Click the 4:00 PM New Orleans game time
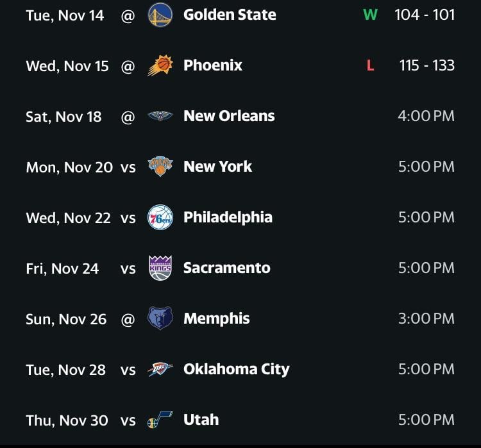Viewport: 481px width, 448px height. coord(426,116)
